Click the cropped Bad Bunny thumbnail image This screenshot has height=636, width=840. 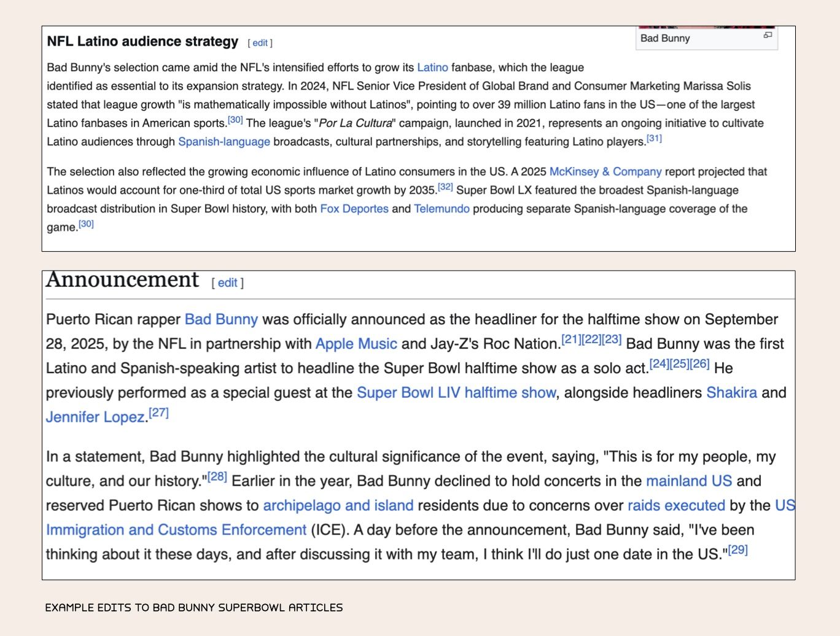tap(706, 27)
